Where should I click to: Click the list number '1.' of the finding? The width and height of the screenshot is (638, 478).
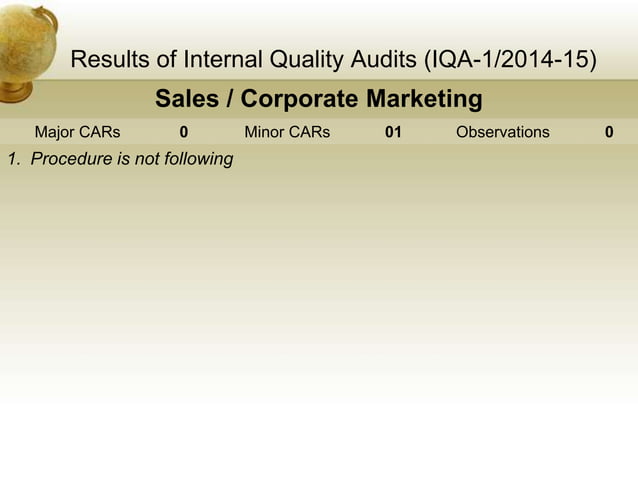(15, 159)
